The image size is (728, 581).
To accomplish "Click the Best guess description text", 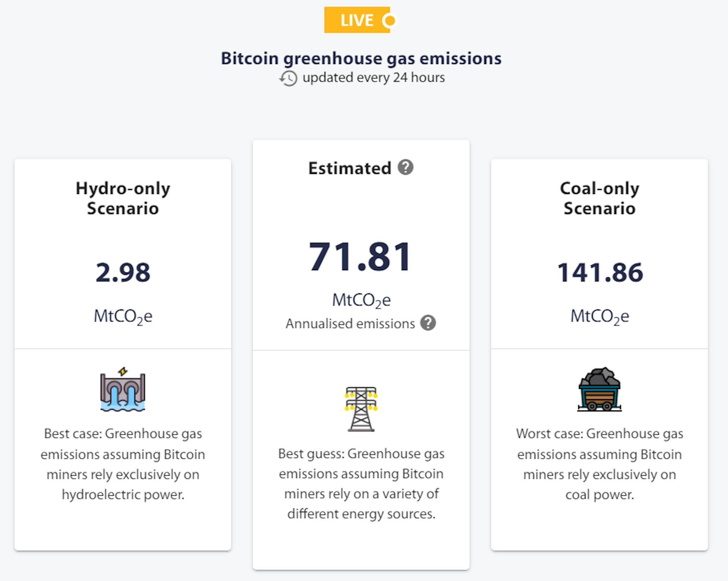I will pyautogui.click(x=361, y=484).
